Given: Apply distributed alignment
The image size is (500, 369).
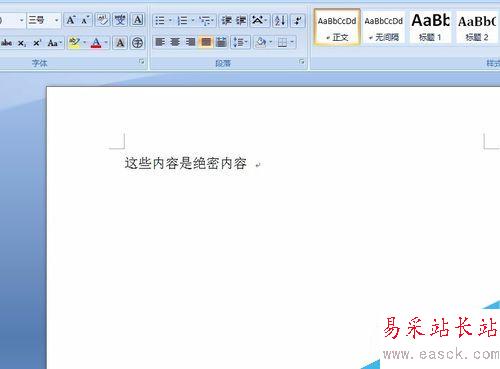Looking at the screenshot, I should (x=221, y=42).
